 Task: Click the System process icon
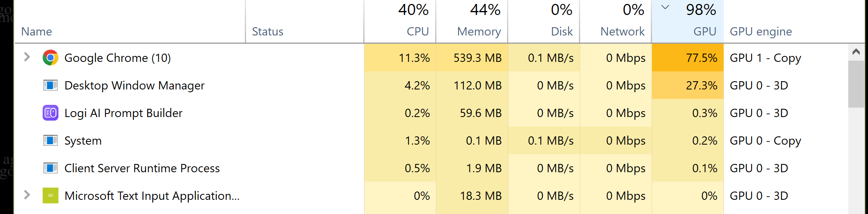click(x=51, y=141)
